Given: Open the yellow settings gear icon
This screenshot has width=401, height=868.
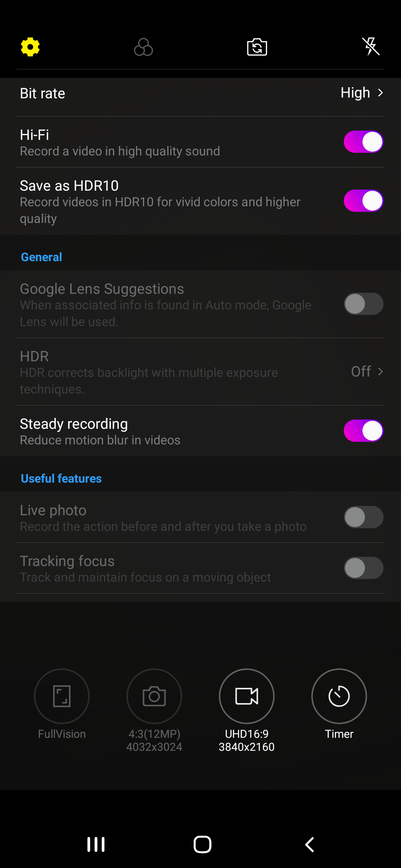Looking at the screenshot, I should click(x=30, y=47).
